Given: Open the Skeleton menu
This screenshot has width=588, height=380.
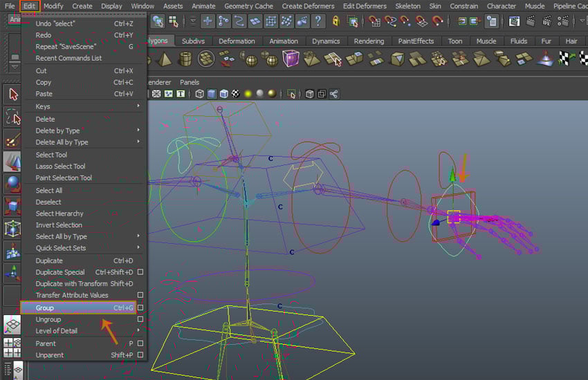Looking at the screenshot, I should coord(407,6).
